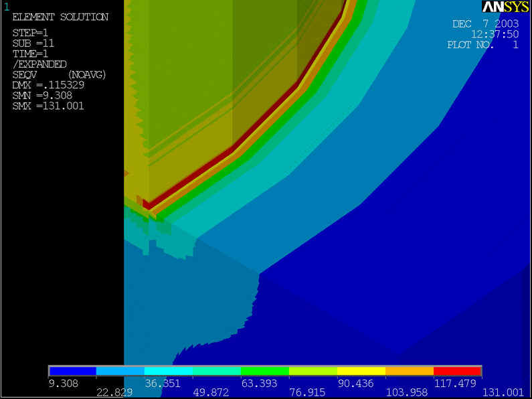Viewport: 532px width, 399px height.
Task: Click the light blue legend swatch at 22.829
Action: [x=120, y=371]
